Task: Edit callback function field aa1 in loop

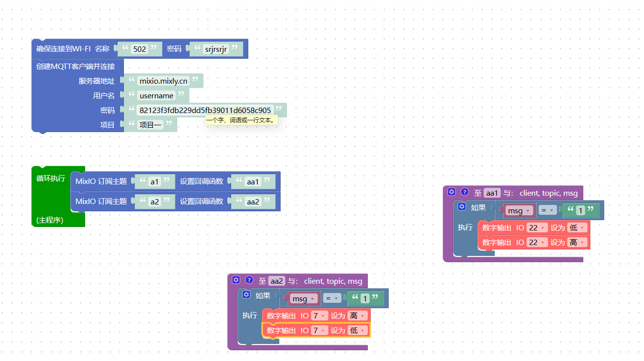Action: point(253,181)
